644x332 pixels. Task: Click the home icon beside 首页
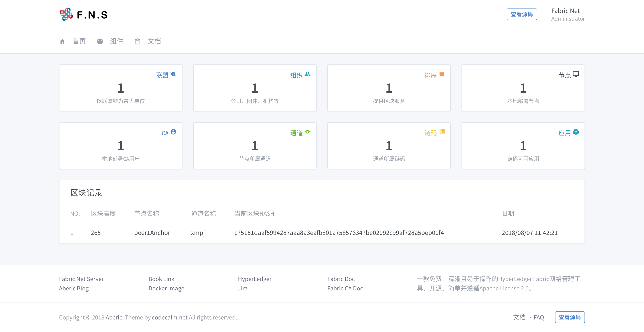click(62, 41)
